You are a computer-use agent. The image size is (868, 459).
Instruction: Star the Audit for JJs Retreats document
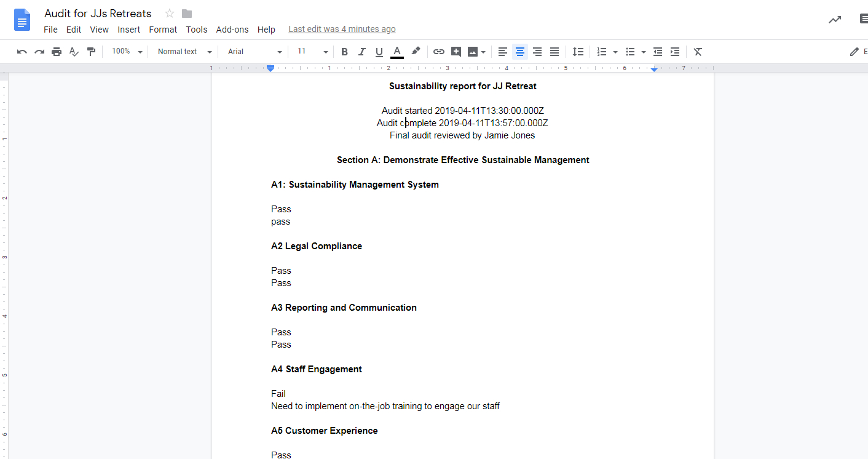point(170,14)
